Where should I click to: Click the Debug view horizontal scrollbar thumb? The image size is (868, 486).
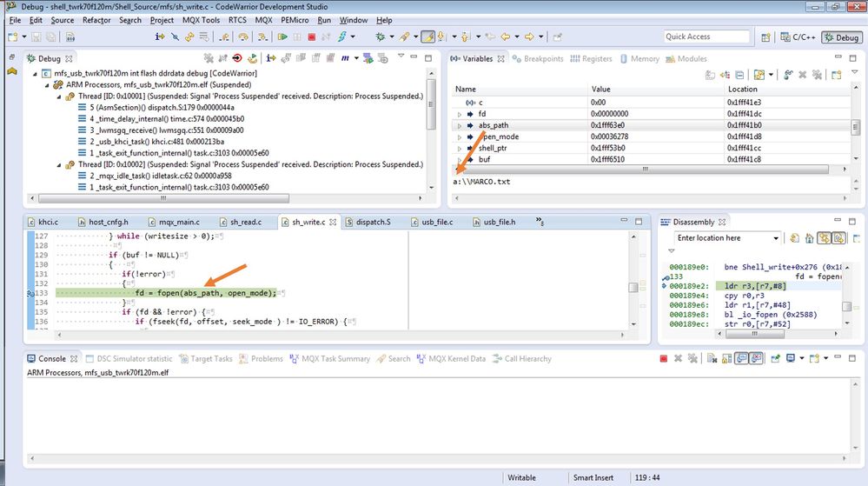[x=163, y=198]
